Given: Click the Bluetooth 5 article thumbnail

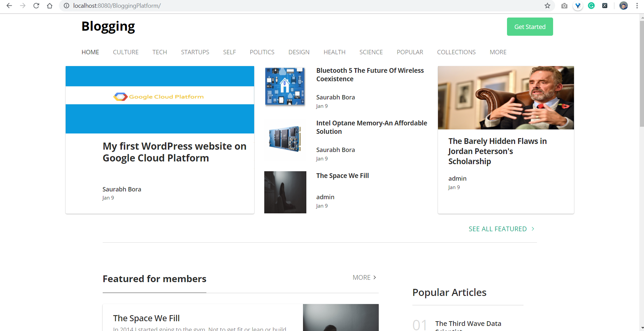Looking at the screenshot, I should click(x=285, y=87).
